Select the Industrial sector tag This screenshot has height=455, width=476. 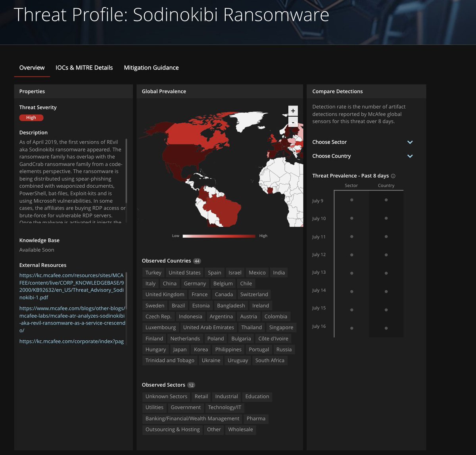pos(226,396)
